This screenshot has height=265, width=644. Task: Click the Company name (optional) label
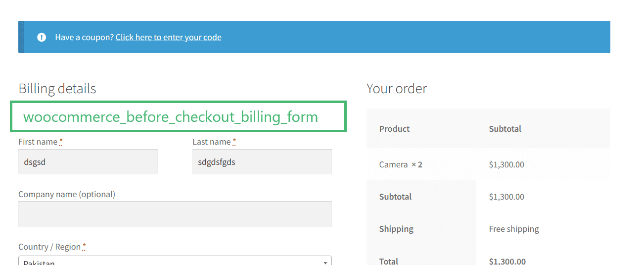(67, 194)
